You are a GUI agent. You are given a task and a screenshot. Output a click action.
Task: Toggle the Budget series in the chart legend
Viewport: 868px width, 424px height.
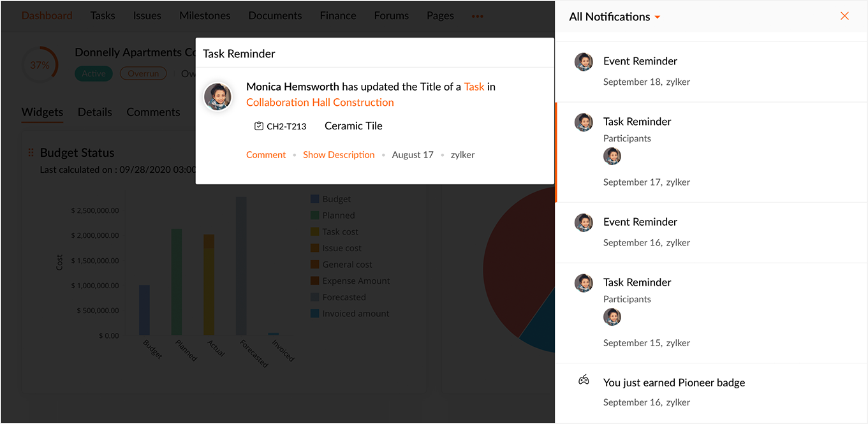[x=316, y=199]
